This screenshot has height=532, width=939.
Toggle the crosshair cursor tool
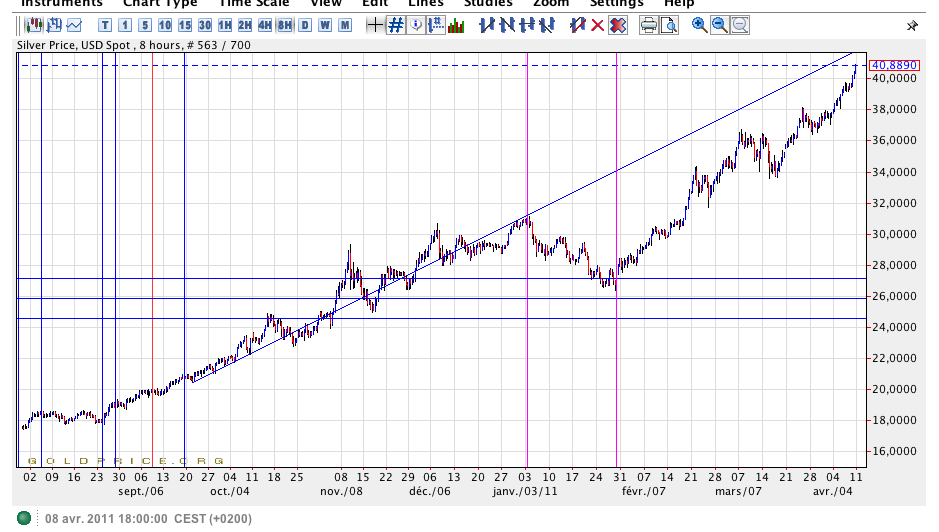[374, 25]
